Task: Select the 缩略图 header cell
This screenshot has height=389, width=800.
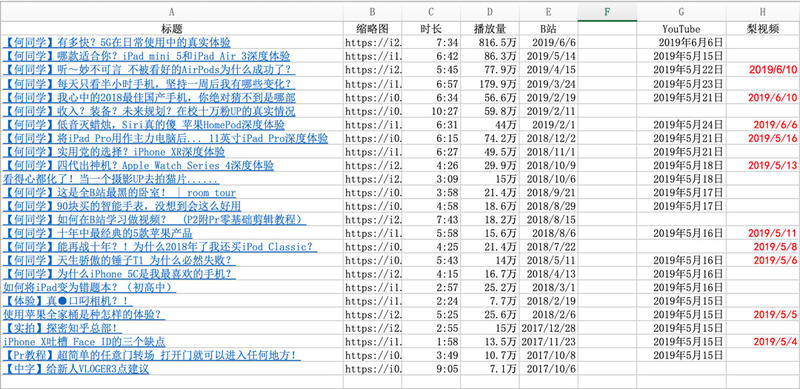Action: (372, 29)
